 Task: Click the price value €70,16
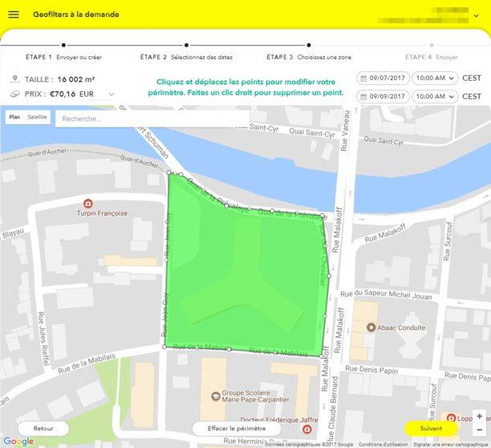(x=63, y=94)
